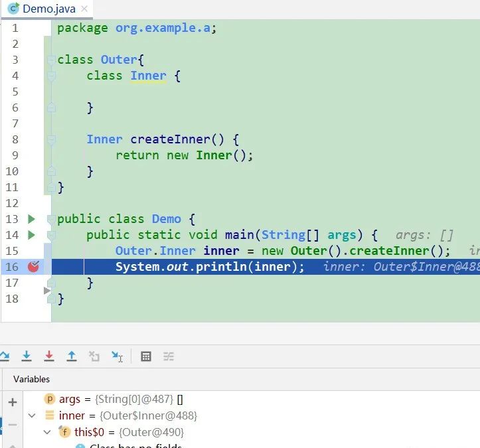Run main method using line 14 gutter arrow
The height and width of the screenshot is (448, 480).
[x=31, y=235]
